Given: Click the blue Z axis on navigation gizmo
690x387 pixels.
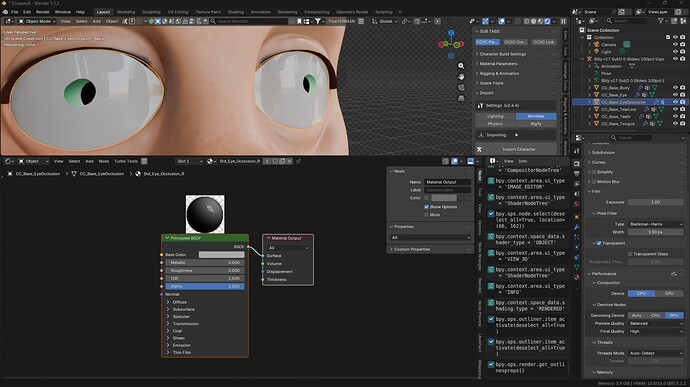Looking at the screenshot, I should tap(451, 33).
